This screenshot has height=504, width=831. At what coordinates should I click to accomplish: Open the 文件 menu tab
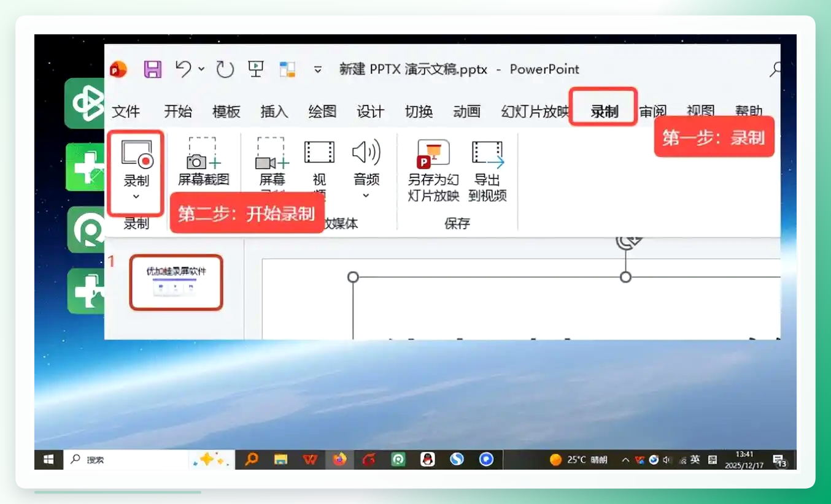[126, 112]
